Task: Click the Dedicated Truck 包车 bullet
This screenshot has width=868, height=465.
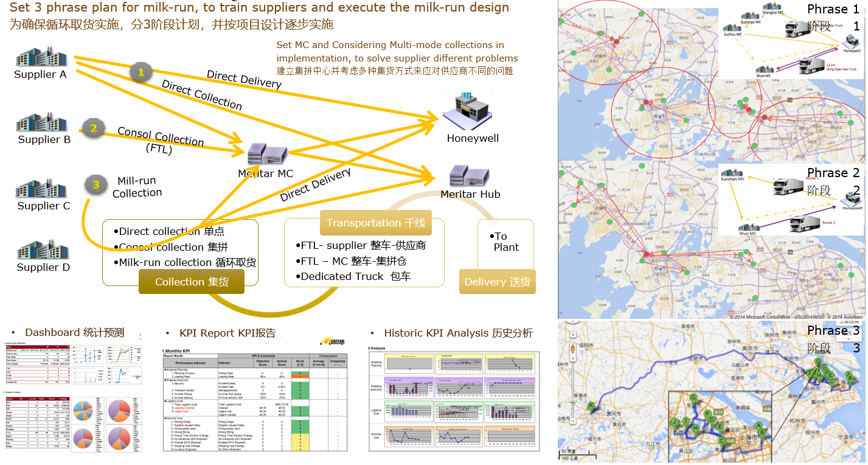Action: [353, 276]
